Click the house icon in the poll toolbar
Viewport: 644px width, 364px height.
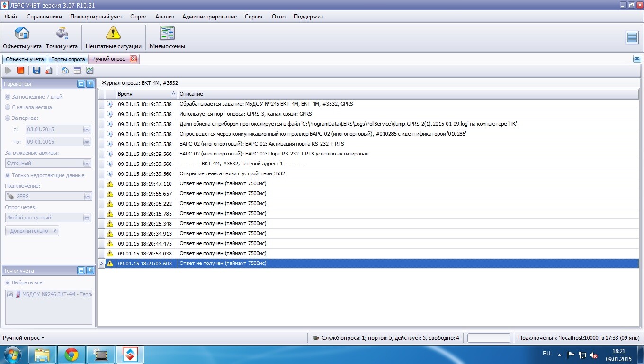point(65,71)
